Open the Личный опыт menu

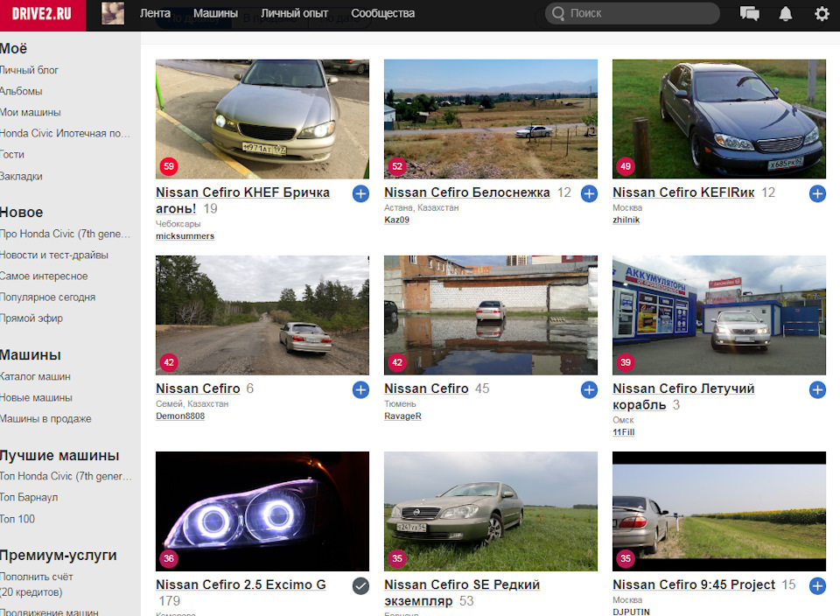point(294,13)
